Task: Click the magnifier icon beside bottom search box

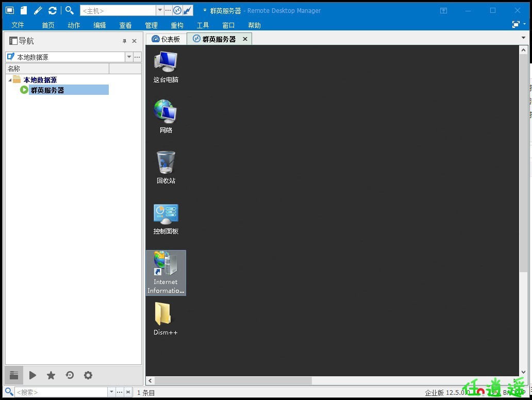Action: coord(9,392)
